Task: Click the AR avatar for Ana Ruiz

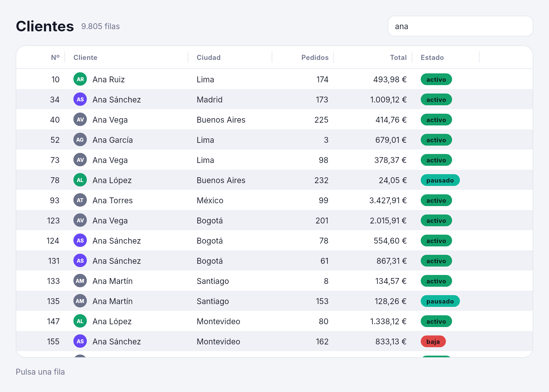Action: point(80,79)
